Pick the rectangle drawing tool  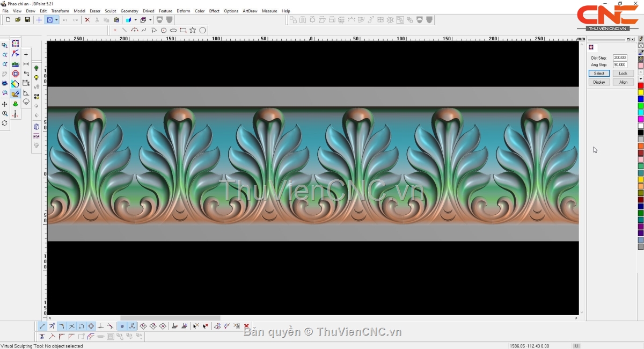pyautogui.click(x=183, y=31)
